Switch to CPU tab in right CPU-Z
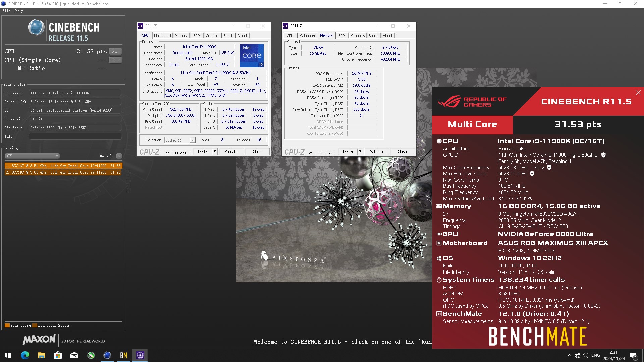This screenshot has height=362, width=644. (x=290, y=36)
